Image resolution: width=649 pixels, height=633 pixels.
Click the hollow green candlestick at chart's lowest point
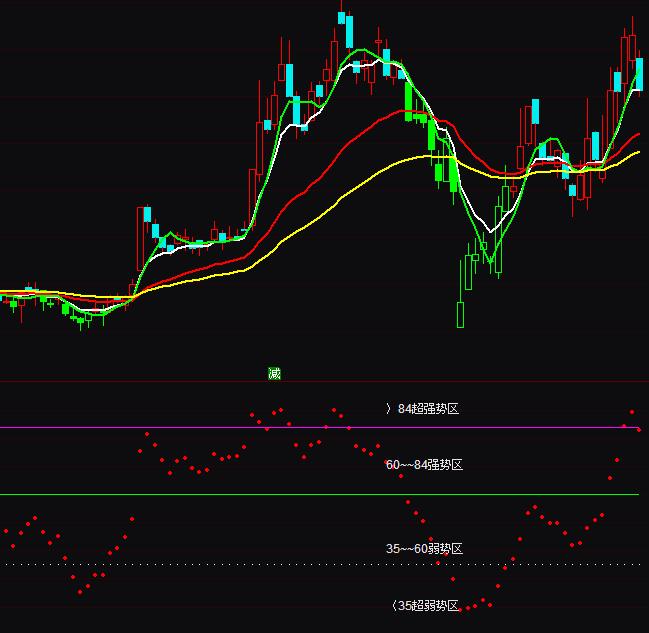coord(461,314)
